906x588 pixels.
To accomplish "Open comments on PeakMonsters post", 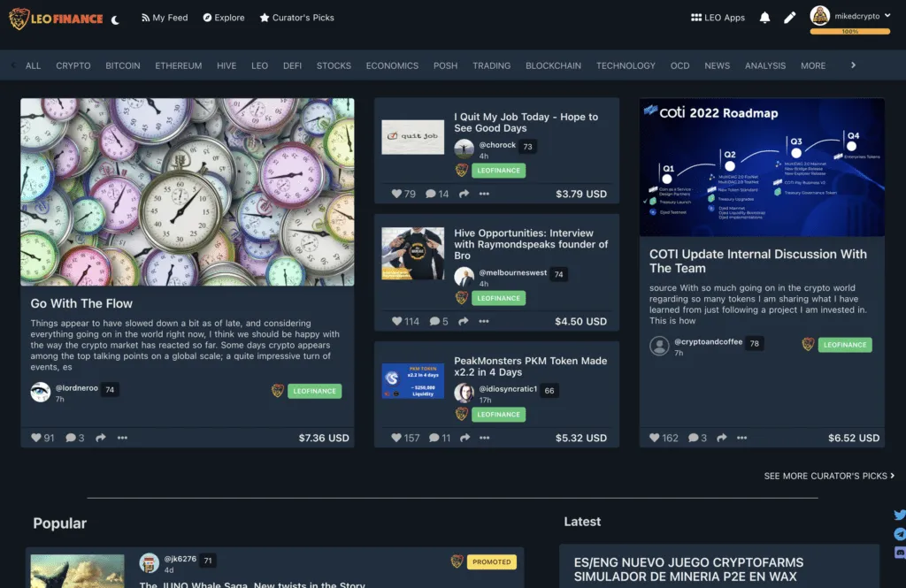I will 434,438.
